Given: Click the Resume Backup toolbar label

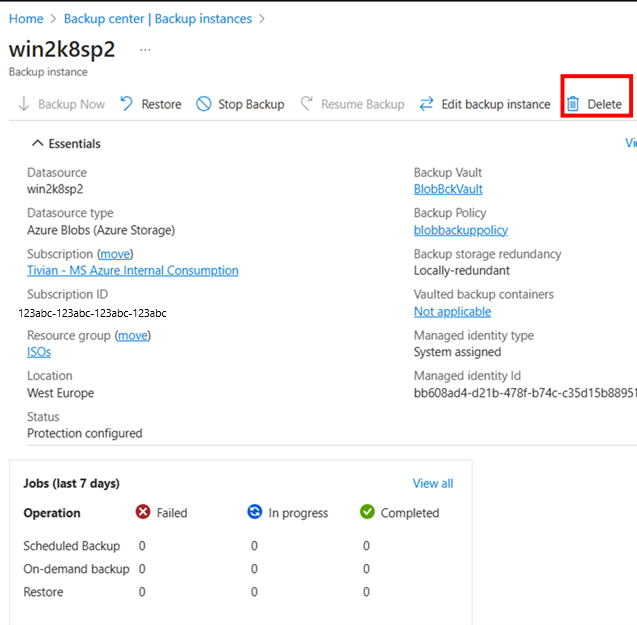Looking at the screenshot, I should point(363,104).
